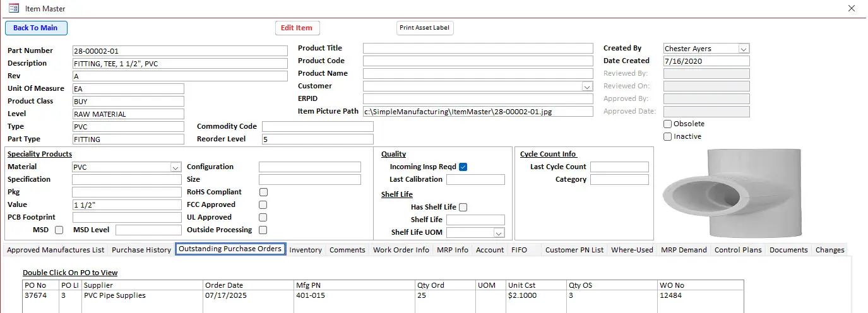Click the Unit Of Measure field

128,89
